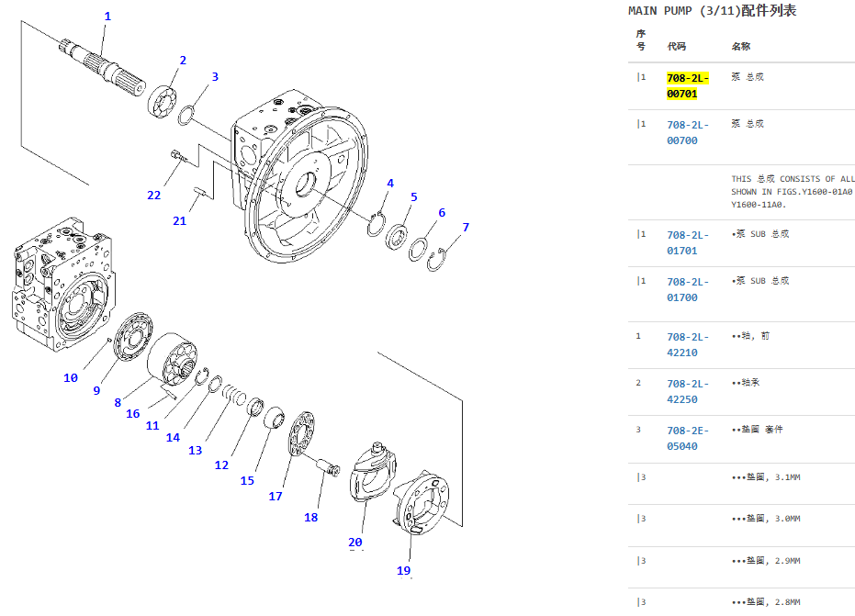Screen dimensions: 855x616
Task: Select the '••垫圈 套件' name cell
Action: [x=757, y=430]
